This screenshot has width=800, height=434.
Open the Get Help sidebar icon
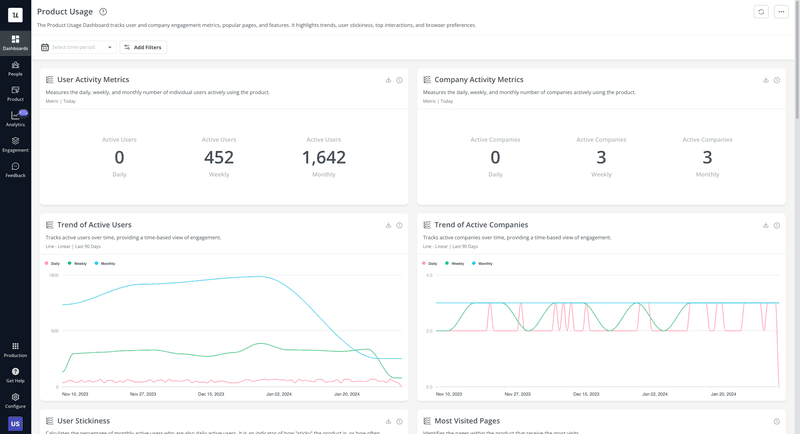(15, 374)
